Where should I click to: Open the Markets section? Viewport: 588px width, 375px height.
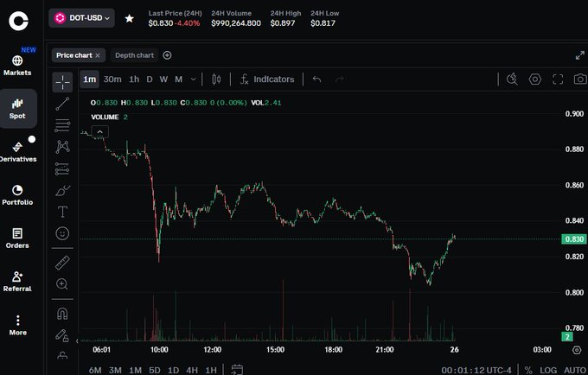tap(17, 65)
